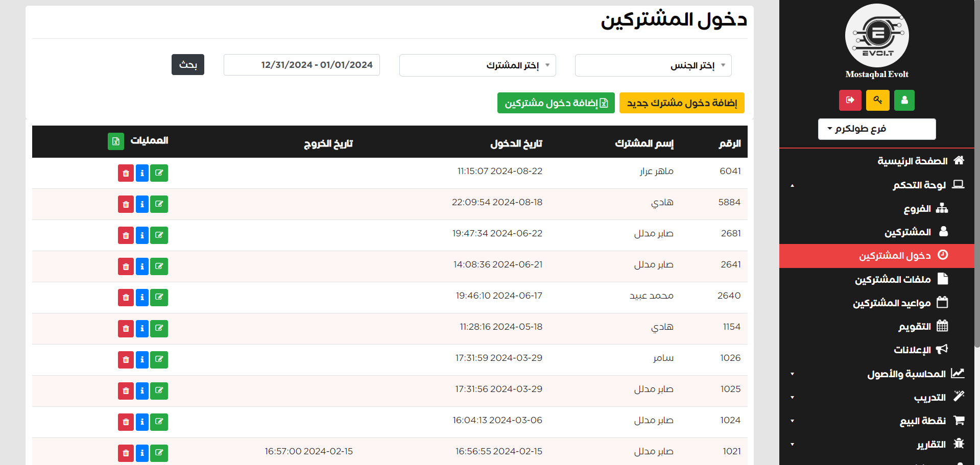
Task: Click the red logout icon button
Action: pyautogui.click(x=850, y=100)
